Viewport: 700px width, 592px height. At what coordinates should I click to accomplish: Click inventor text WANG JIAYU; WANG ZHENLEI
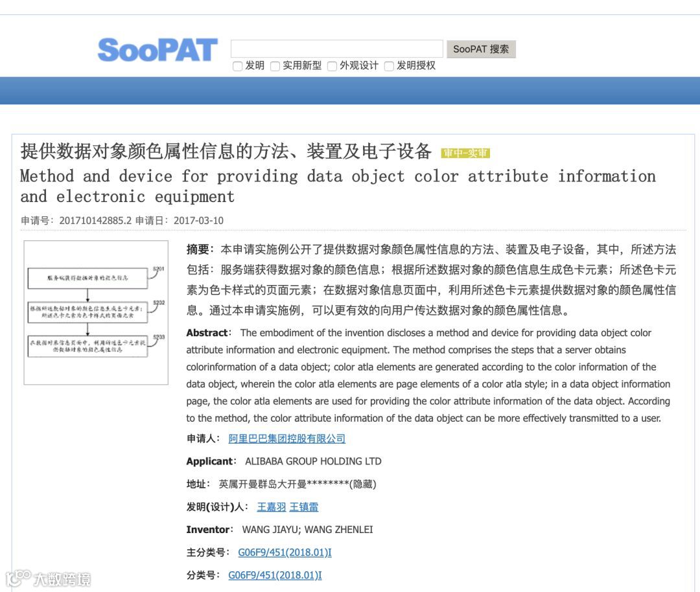click(307, 530)
